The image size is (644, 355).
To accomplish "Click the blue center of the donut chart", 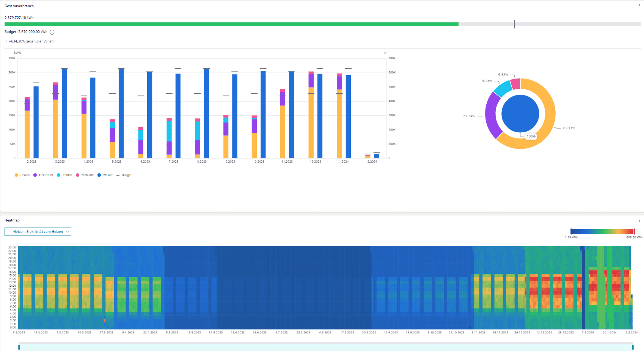I will click(520, 114).
